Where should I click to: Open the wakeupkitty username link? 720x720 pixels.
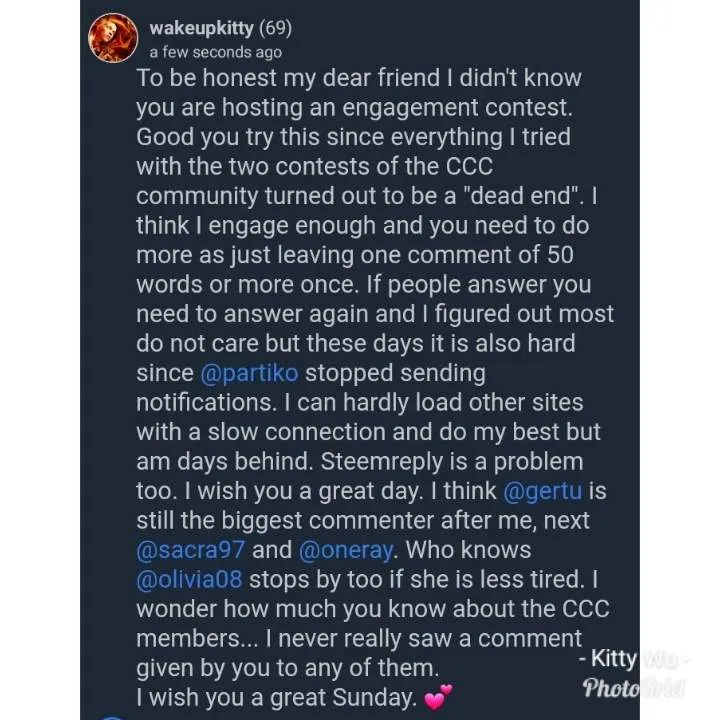tap(200, 29)
